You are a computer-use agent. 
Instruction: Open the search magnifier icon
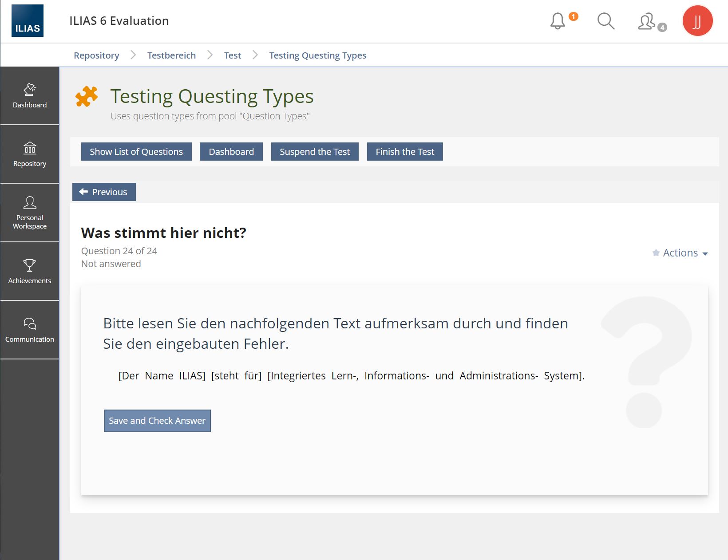point(605,21)
